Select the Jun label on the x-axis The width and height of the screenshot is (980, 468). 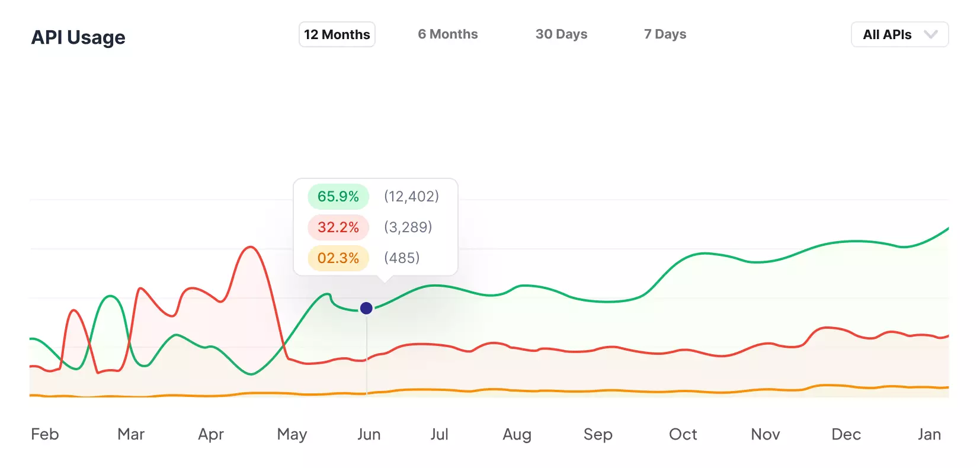[x=369, y=434]
